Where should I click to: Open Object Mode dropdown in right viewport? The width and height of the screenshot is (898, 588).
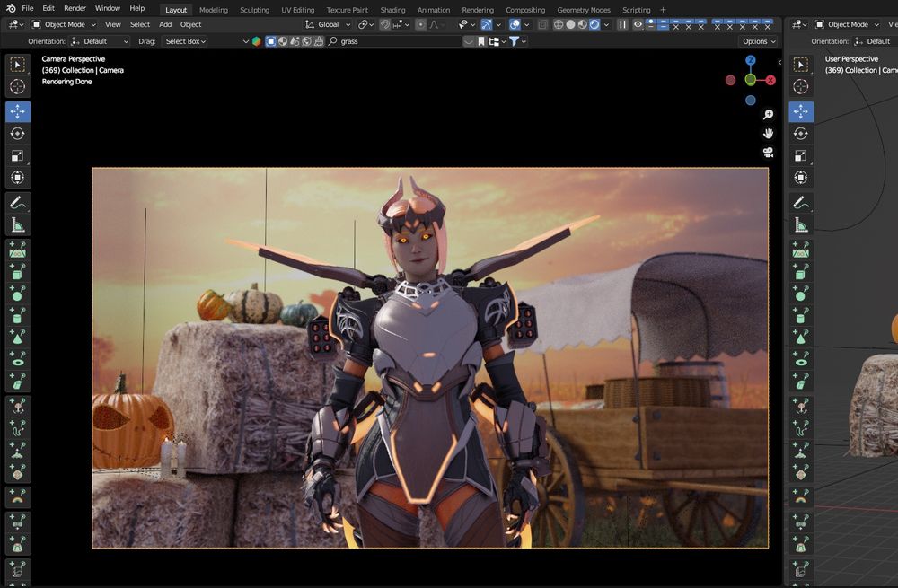pyautogui.click(x=848, y=24)
